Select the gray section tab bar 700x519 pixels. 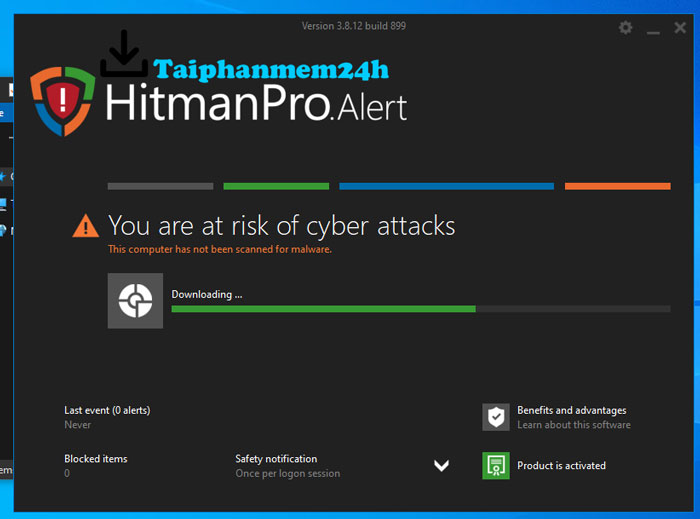[161, 186]
